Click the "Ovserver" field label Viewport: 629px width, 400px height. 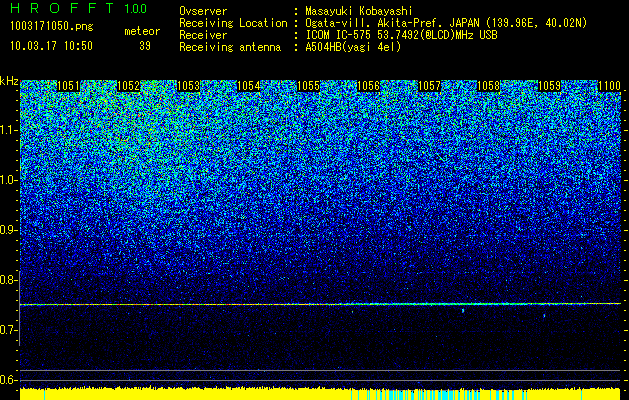(x=203, y=11)
